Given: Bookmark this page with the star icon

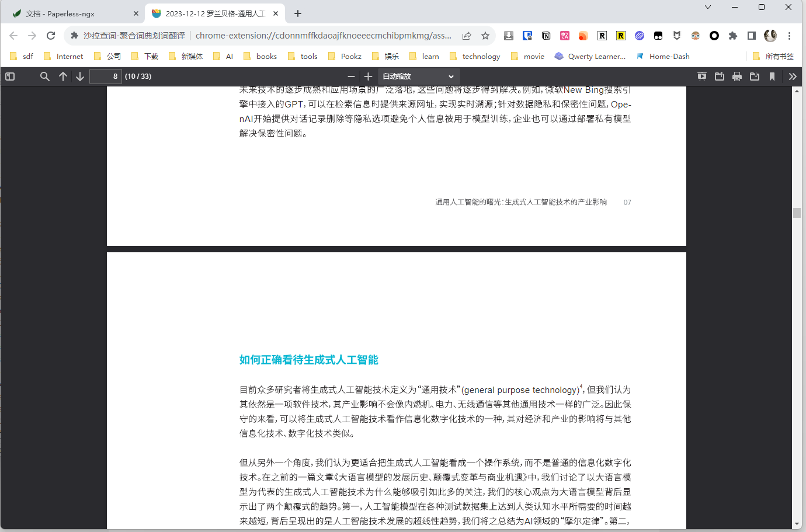Looking at the screenshot, I should point(485,36).
